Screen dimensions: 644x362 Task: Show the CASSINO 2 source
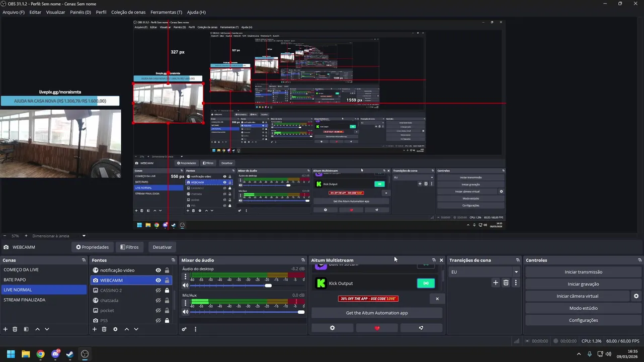click(x=158, y=290)
